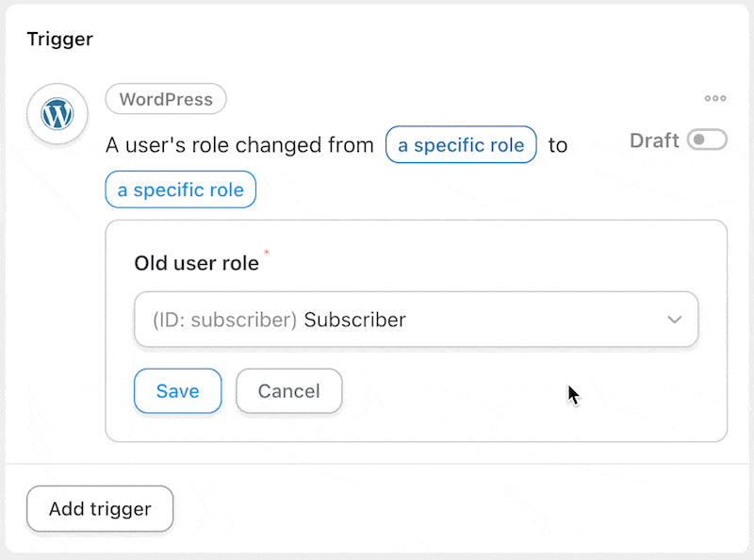Add another trigger to the recipe

(x=100, y=509)
